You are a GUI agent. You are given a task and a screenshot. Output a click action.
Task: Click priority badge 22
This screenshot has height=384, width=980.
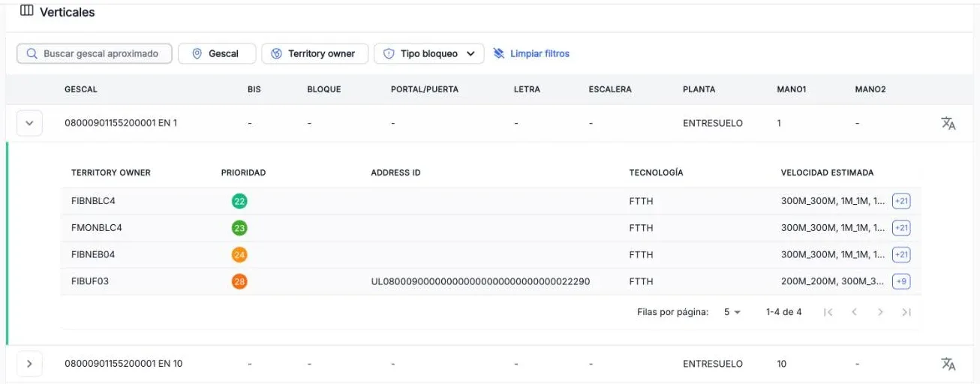(x=239, y=201)
